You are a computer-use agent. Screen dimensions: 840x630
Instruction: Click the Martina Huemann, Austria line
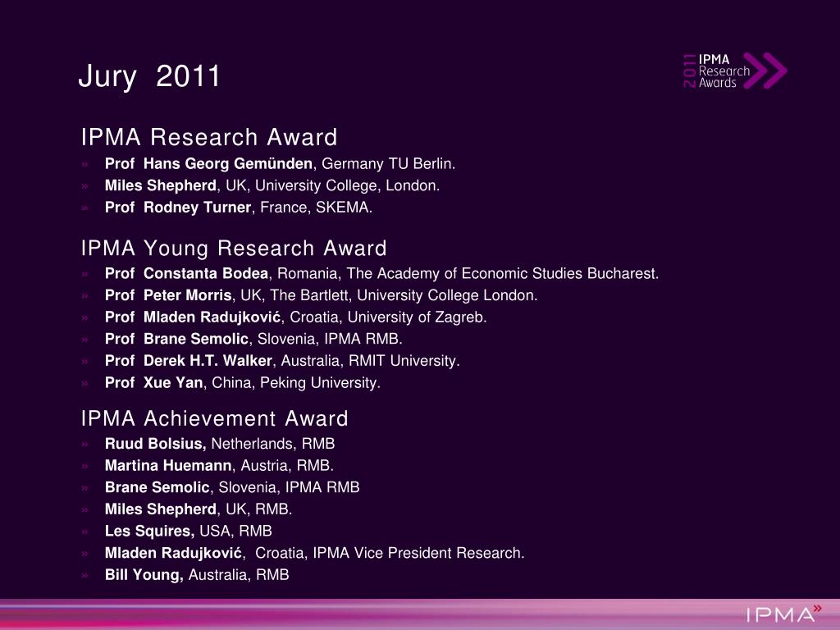[x=219, y=466]
